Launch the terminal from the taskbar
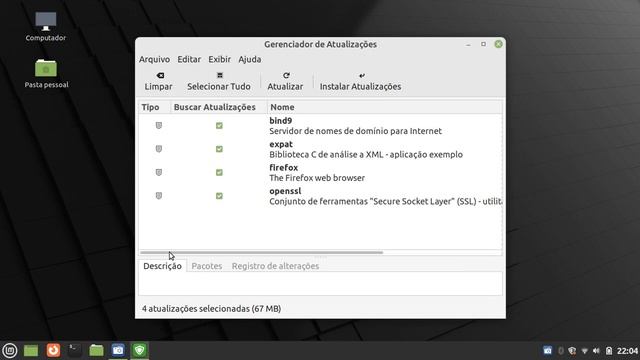The width and height of the screenshot is (640, 360). tap(74, 350)
